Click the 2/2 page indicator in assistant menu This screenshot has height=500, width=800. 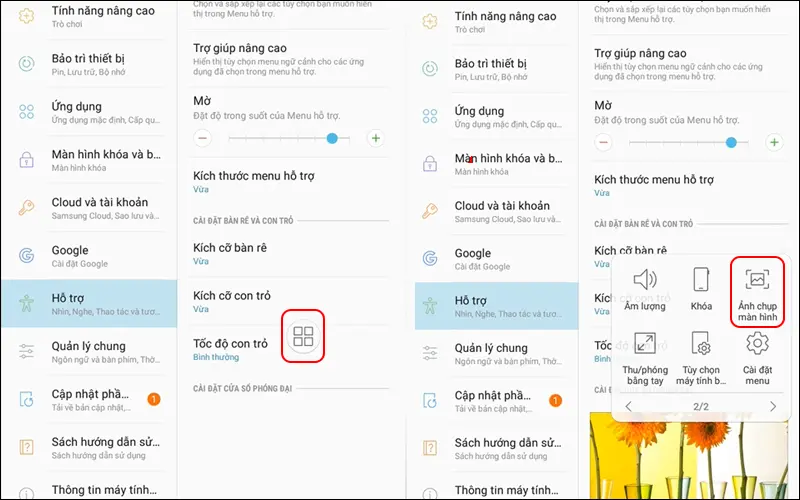(701, 406)
